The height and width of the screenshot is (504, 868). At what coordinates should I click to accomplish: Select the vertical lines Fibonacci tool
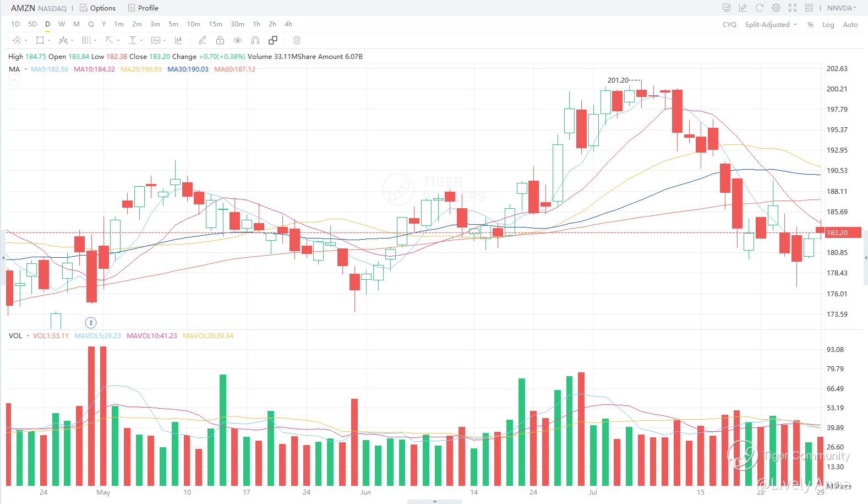(86, 40)
